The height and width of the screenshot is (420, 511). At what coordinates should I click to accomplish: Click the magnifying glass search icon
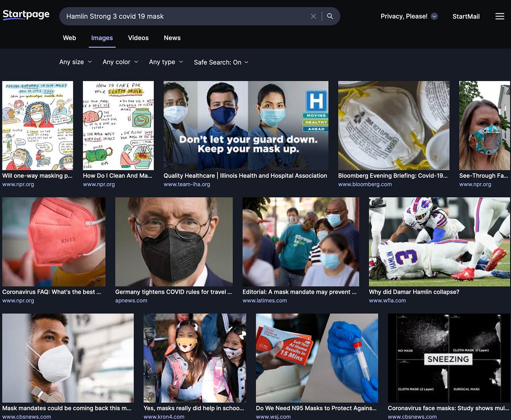pos(330,16)
